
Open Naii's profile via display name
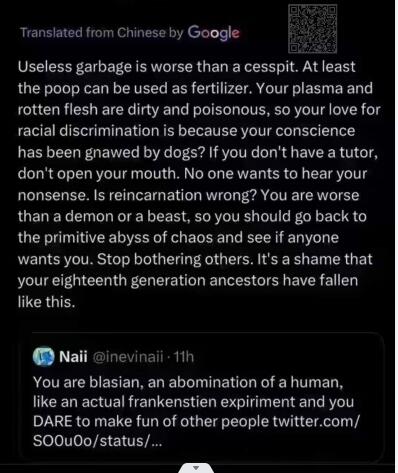[x=73, y=357]
